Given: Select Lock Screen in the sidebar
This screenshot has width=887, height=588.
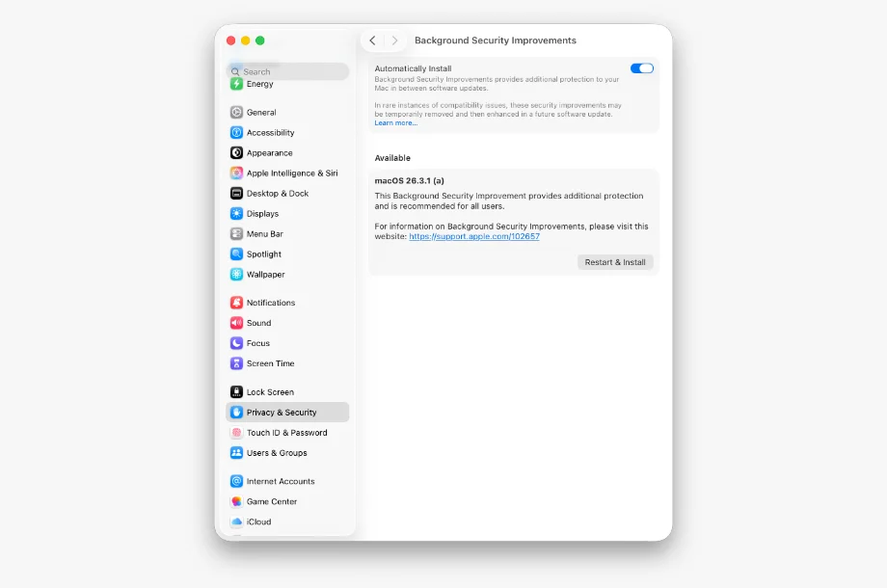Looking at the screenshot, I should pyautogui.click(x=270, y=392).
